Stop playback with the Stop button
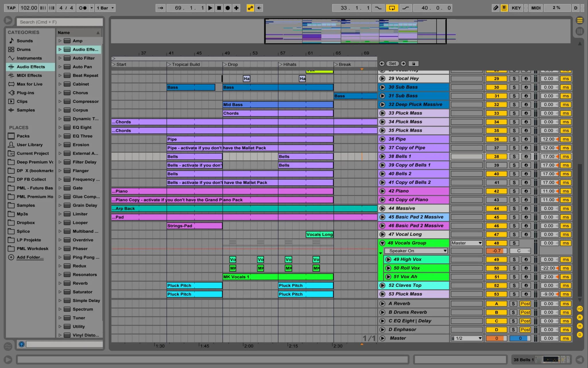Viewport: 588px width, 368px height. [x=219, y=8]
